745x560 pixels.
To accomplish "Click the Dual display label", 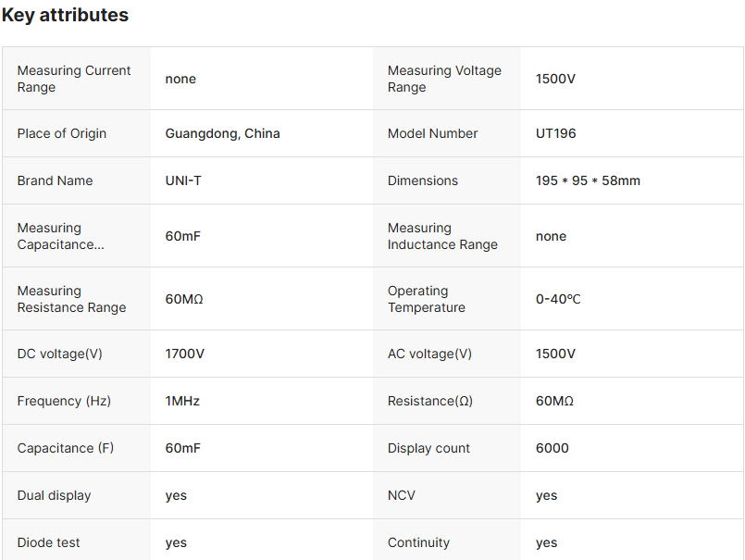I will 54,495.
